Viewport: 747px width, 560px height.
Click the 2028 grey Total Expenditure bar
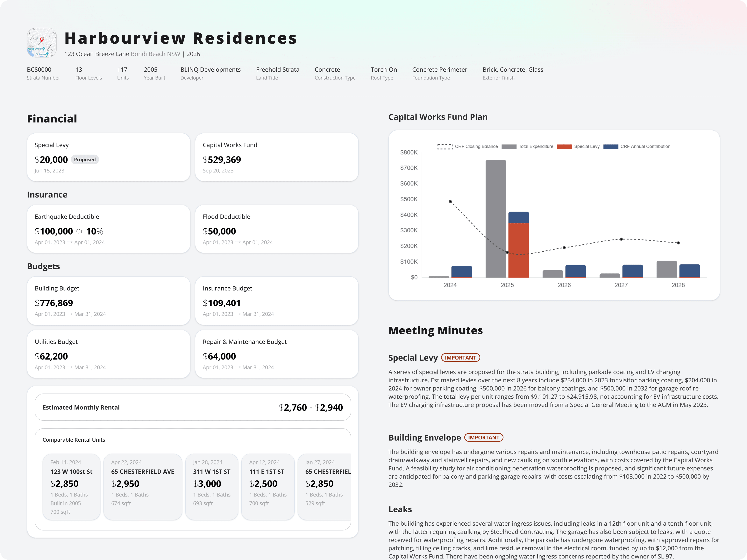click(x=667, y=269)
